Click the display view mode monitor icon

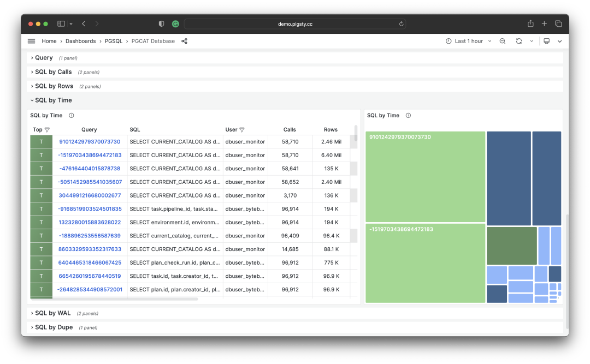coord(546,41)
